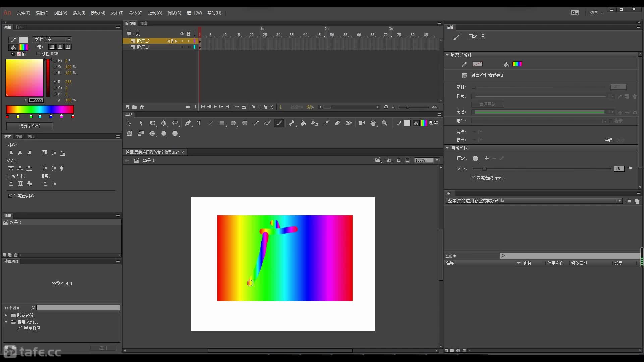Toggle lock all layers padlock icon
The image size is (644, 362).
(189, 34)
